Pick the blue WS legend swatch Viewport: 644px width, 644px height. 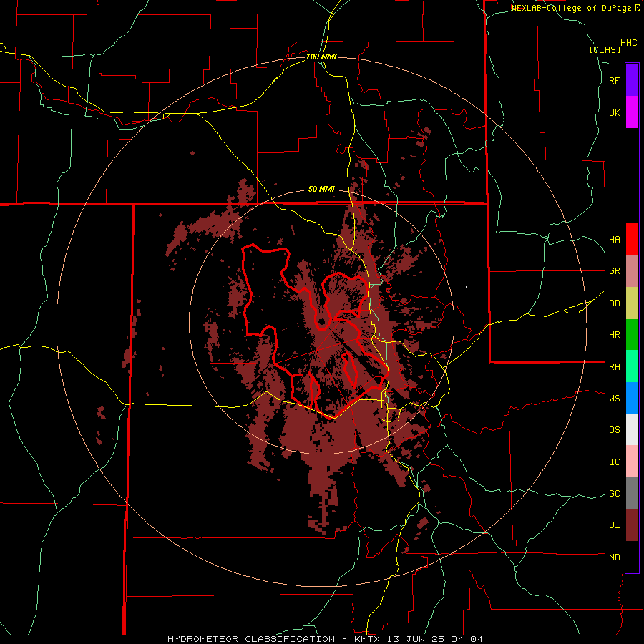coord(632,398)
